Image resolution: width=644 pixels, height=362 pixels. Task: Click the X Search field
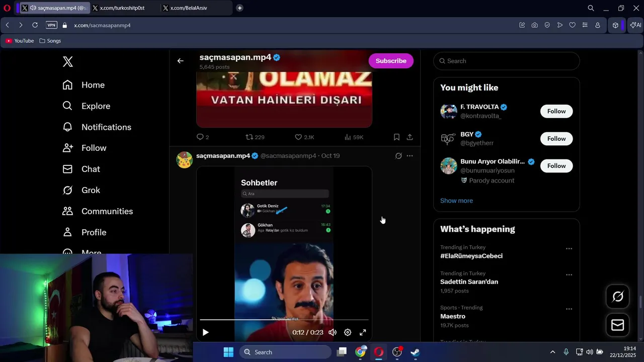507,61
